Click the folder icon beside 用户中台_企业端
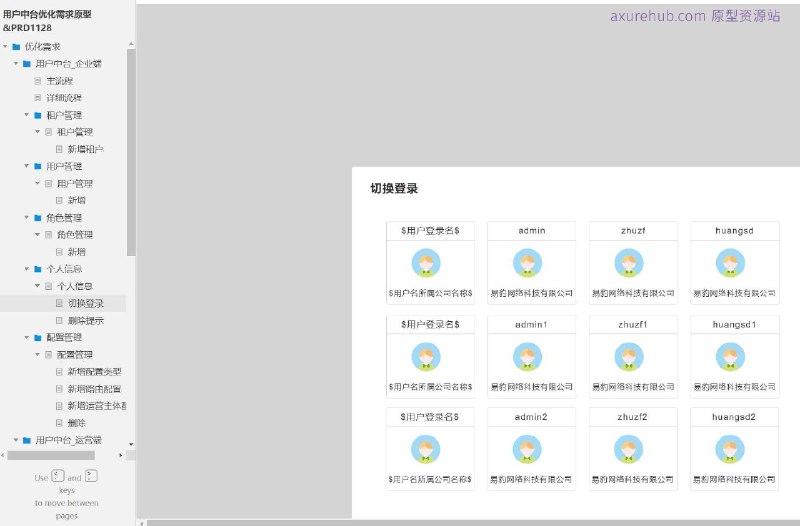This screenshot has height=526, width=800. pyautogui.click(x=27, y=64)
